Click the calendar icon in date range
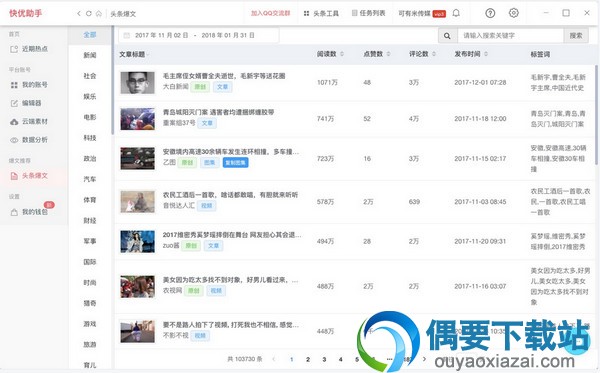The image size is (600, 373). point(126,35)
